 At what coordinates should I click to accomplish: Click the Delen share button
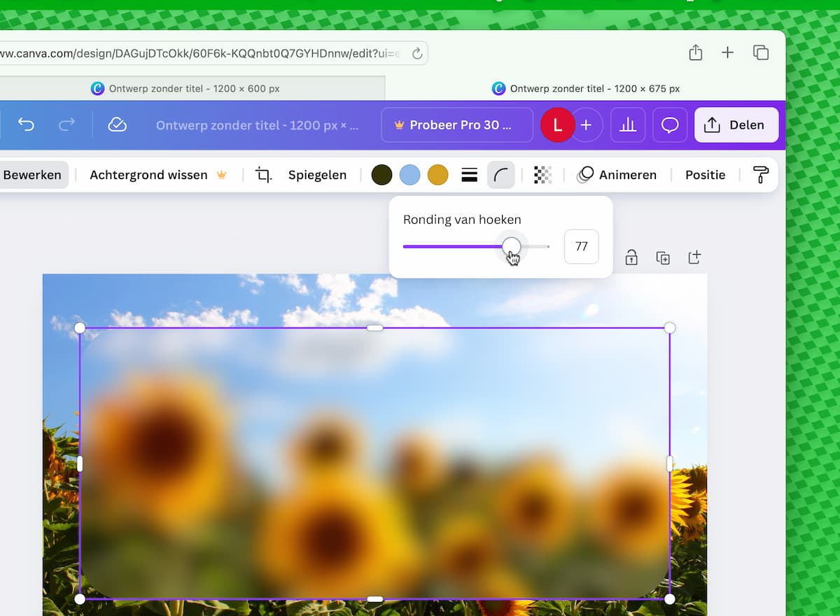[736, 125]
